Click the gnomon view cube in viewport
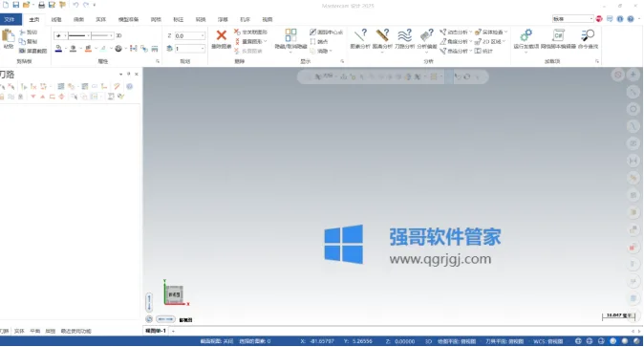This screenshot has height=347, width=644. pos(175,294)
